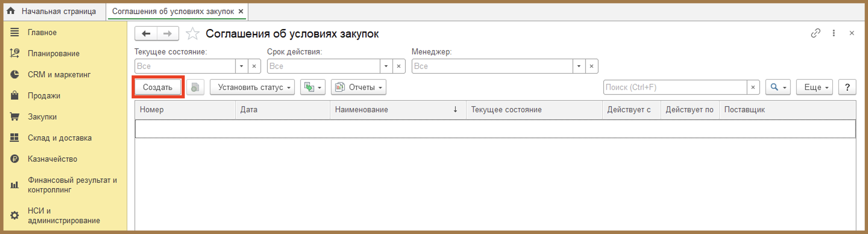Open the CRM и маркетинг section
This screenshot has width=868, height=234.
click(x=59, y=74)
